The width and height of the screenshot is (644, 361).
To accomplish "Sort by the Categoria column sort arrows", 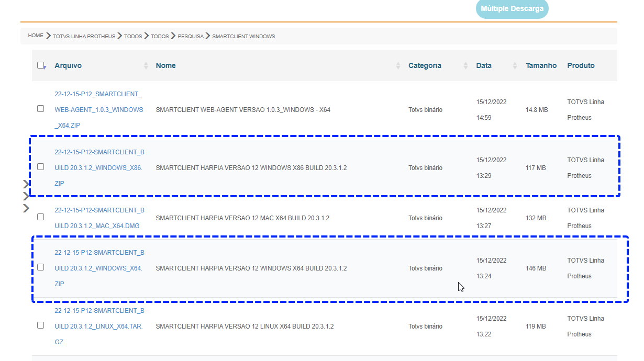I will (x=465, y=65).
